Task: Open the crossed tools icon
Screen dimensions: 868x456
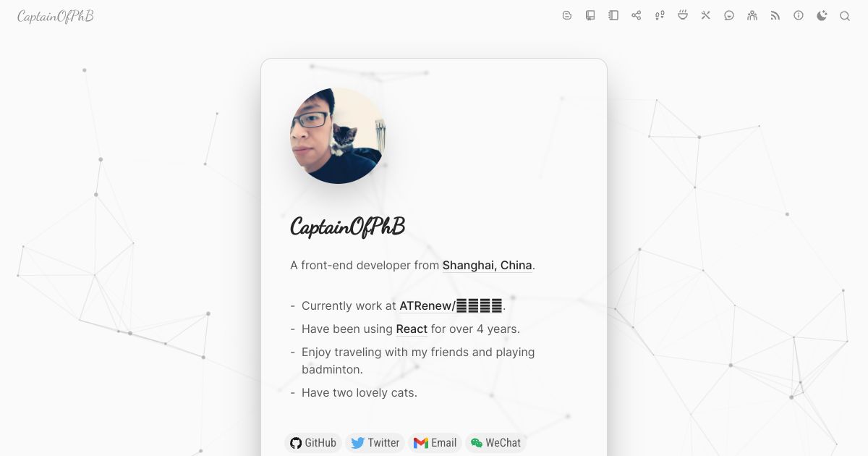Action: (706, 15)
